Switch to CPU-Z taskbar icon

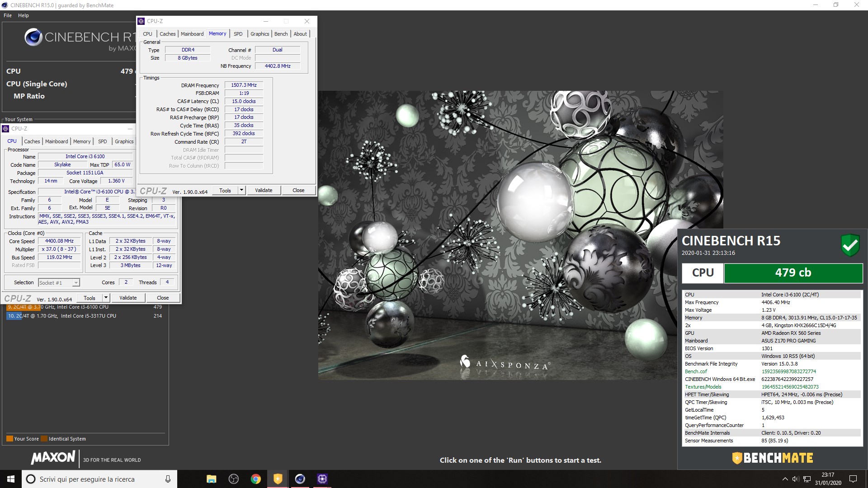(x=322, y=479)
